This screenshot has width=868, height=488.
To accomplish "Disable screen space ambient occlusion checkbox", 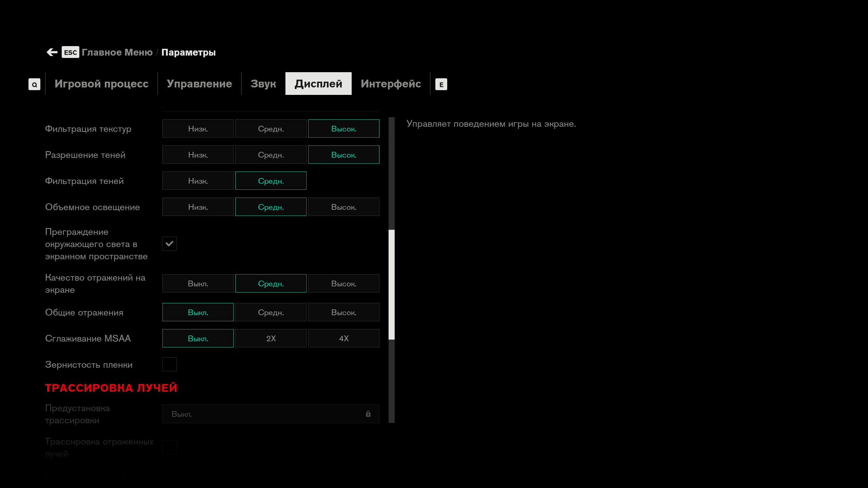I will (x=169, y=244).
